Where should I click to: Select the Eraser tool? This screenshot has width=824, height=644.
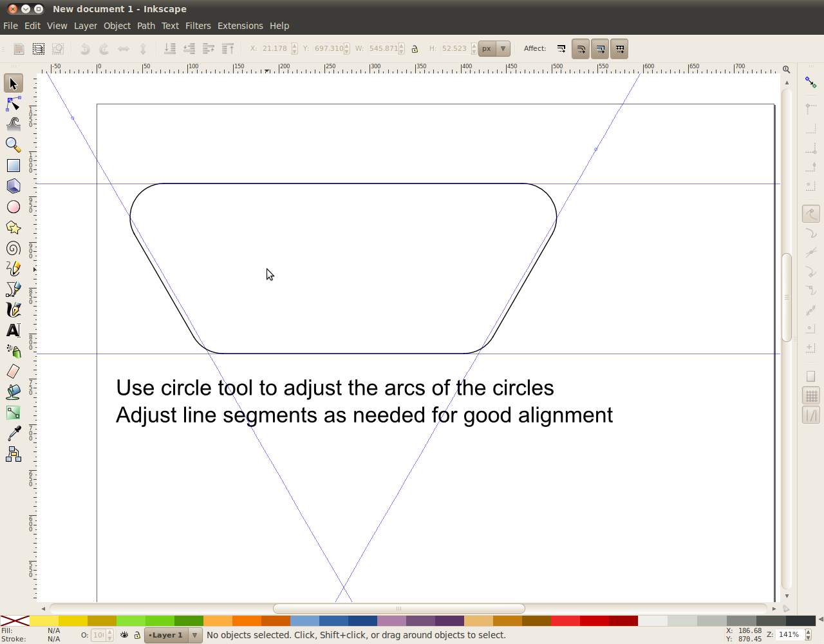coord(14,372)
